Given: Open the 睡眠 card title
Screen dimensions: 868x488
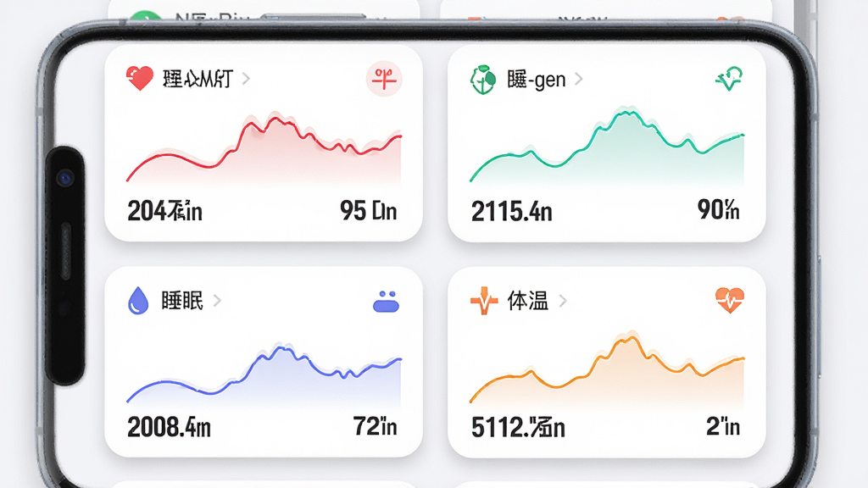Looking at the screenshot, I should (182, 301).
